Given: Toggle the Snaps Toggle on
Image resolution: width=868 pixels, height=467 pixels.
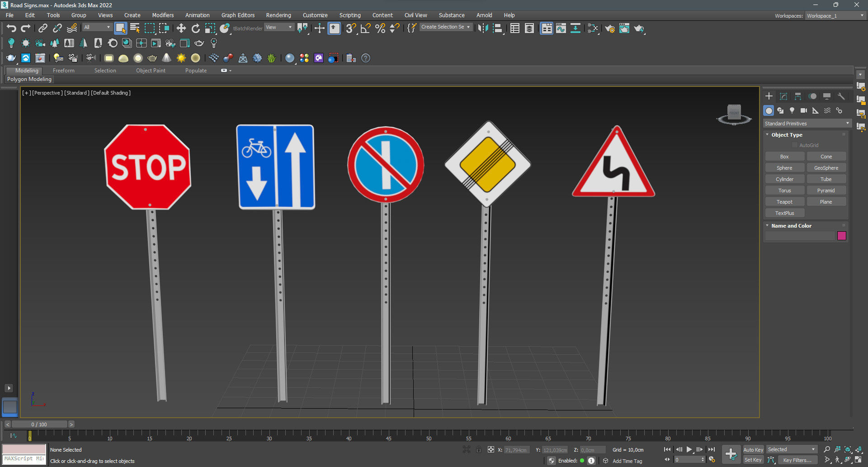Looking at the screenshot, I should (350, 28).
